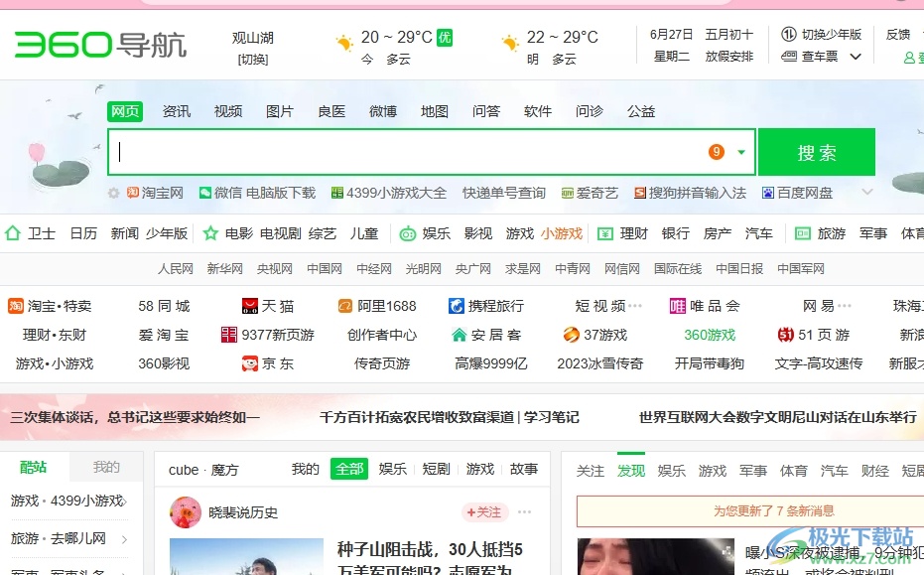924x575 pixels.
Task: Open 微信 电脑版下载 quick link
Action: [257, 193]
